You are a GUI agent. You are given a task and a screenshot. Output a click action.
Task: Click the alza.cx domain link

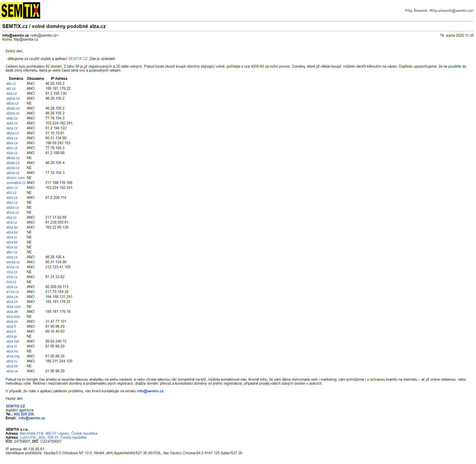[x=12, y=143]
